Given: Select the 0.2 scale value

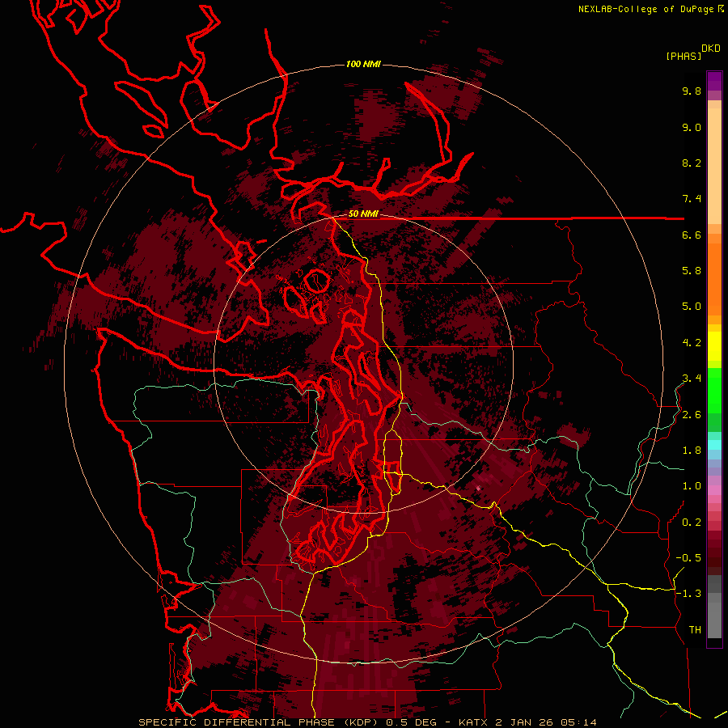Looking at the screenshot, I should [692, 522].
